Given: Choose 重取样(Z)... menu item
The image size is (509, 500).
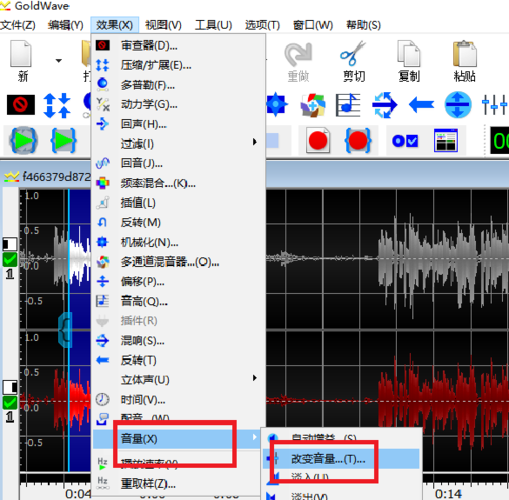Looking at the screenshot, I should (x=178, y=483).
